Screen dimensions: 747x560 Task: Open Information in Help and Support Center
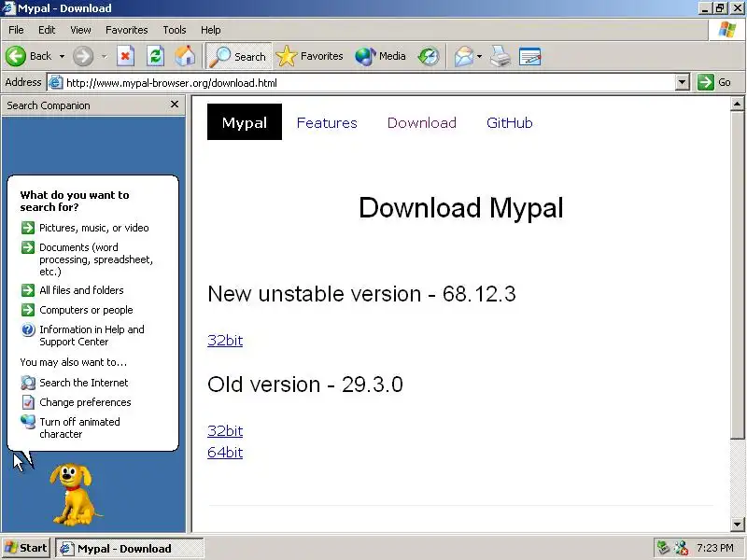[82, 336]
